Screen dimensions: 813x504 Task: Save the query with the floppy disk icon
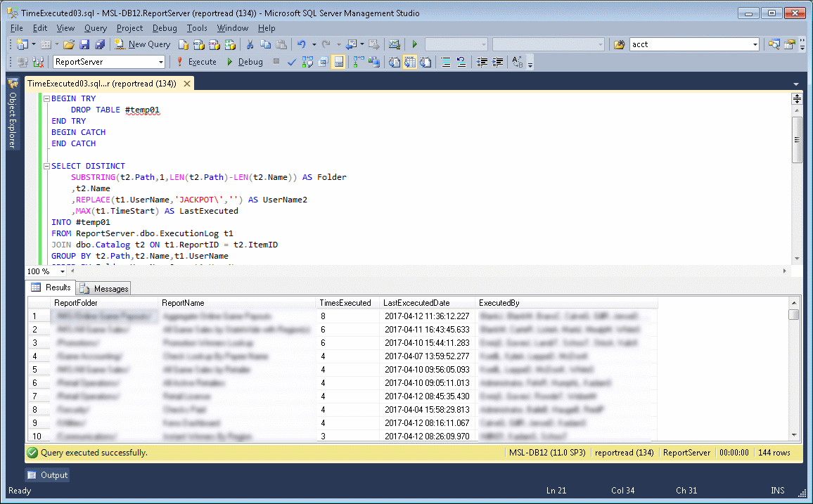coord(84,44)
